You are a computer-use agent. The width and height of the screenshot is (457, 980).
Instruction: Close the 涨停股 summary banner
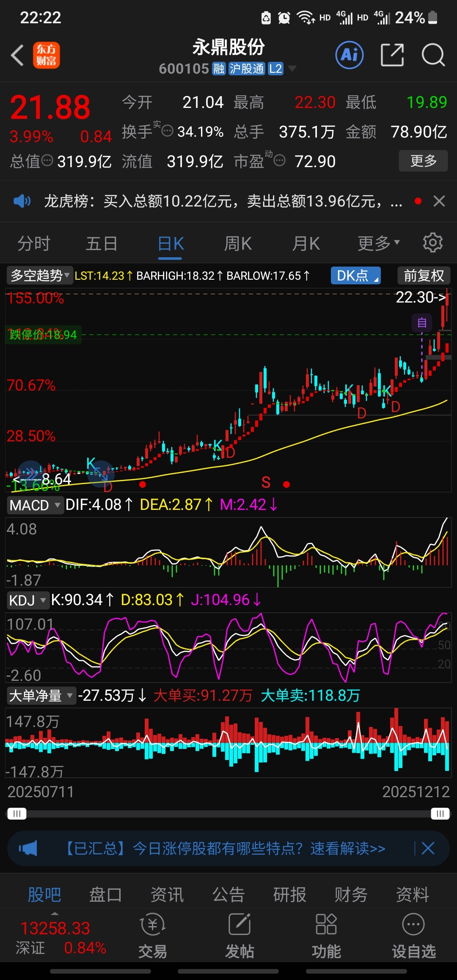(x=428, y=848)
